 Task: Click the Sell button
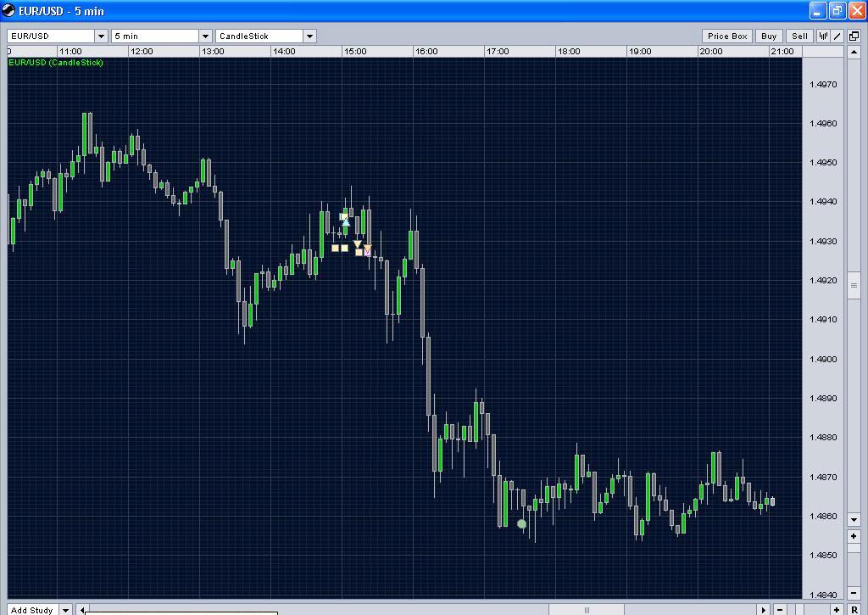(799, 36)
